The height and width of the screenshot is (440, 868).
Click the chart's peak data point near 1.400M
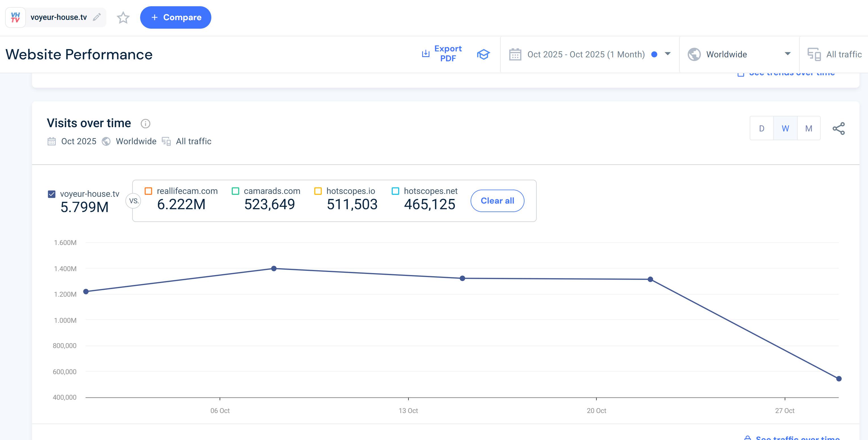[x=274, y=269]
